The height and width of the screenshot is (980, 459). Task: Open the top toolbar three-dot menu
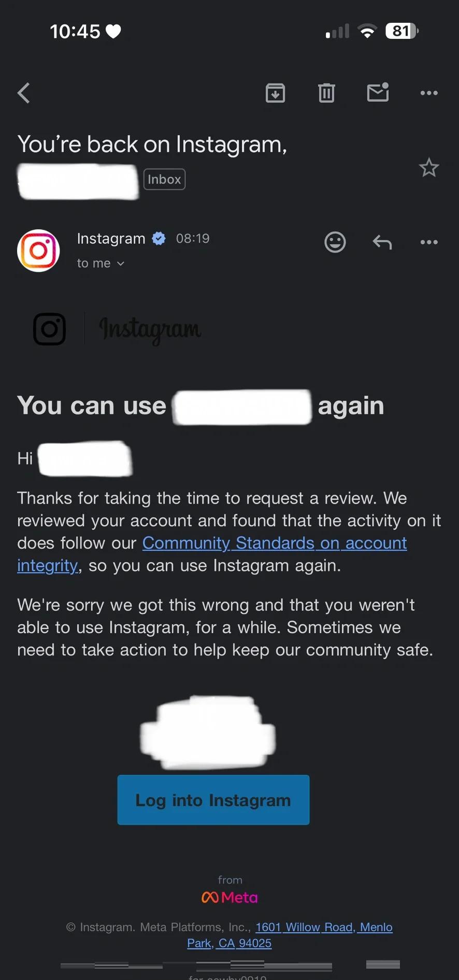(429, 93)
